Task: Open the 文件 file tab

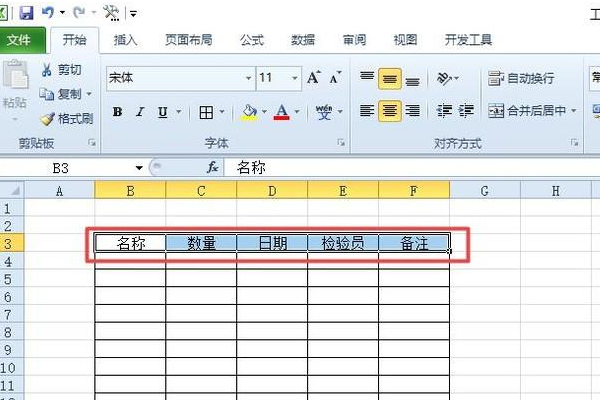Action: [x=19, y=40]
